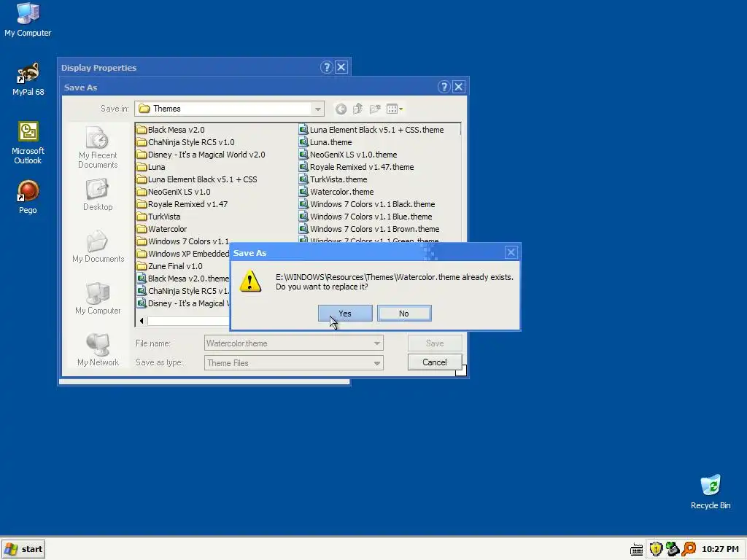This screenshot has height=560, width=747.
Task: Click the on-screen keyboard tray icon
Action: click(636, 550)
